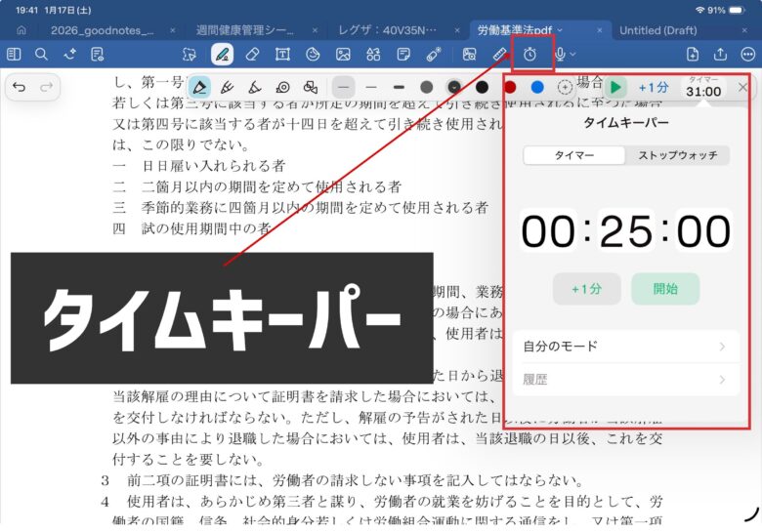Viewport: 762px width, 532px height.
Task: Select the eraser tool
Action: (x=252, y=55)
